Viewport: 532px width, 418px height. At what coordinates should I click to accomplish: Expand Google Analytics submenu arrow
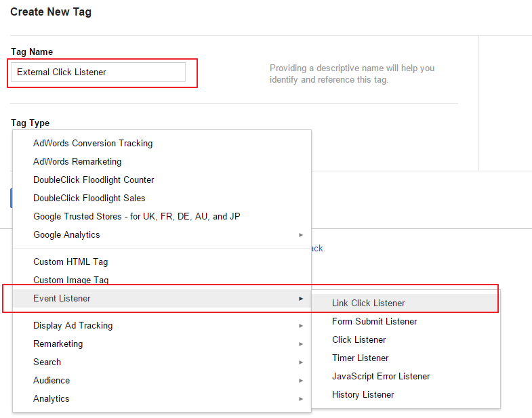pos(301,235)
